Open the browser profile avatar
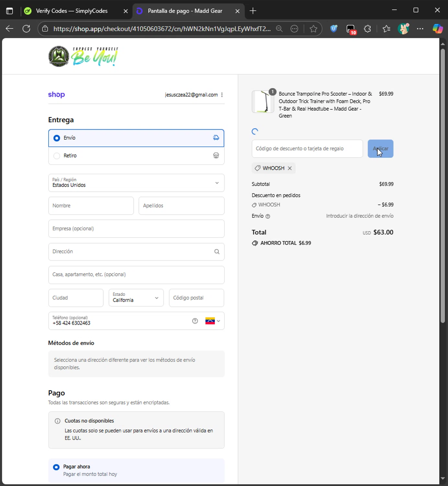 point(403,29)
